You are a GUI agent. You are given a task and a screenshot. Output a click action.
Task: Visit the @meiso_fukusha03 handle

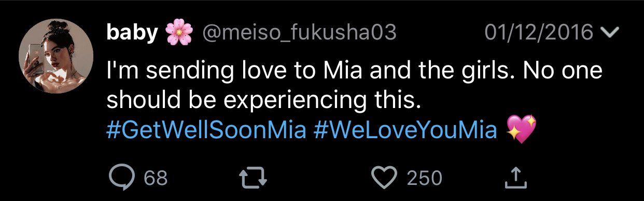point(299,33)
